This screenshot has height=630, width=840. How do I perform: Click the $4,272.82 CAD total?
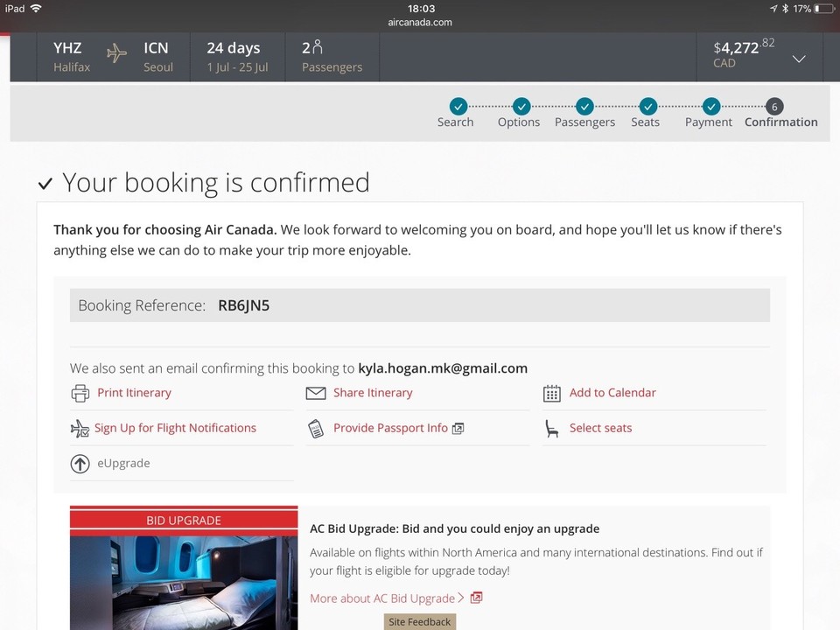(744, 53)
